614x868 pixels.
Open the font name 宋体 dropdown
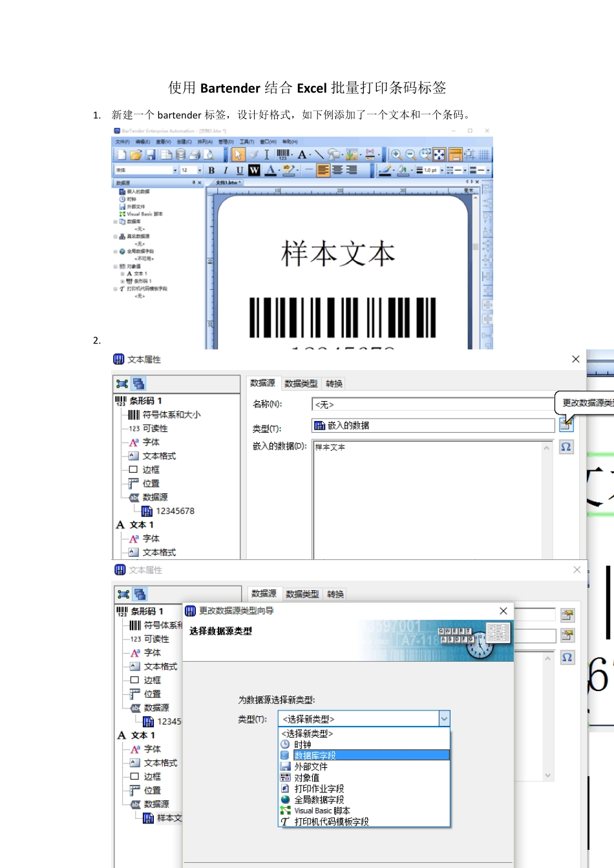pos(175,170)
